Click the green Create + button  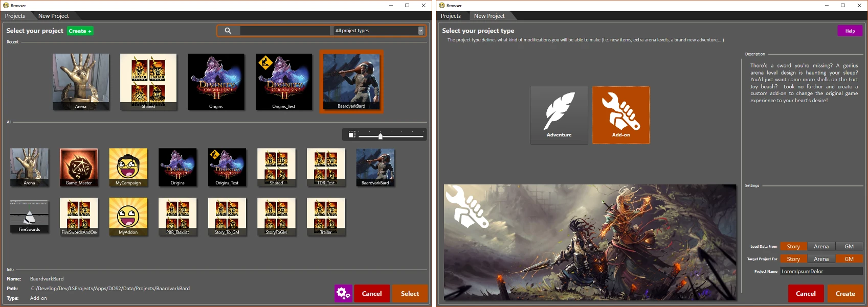click(80, 31)
